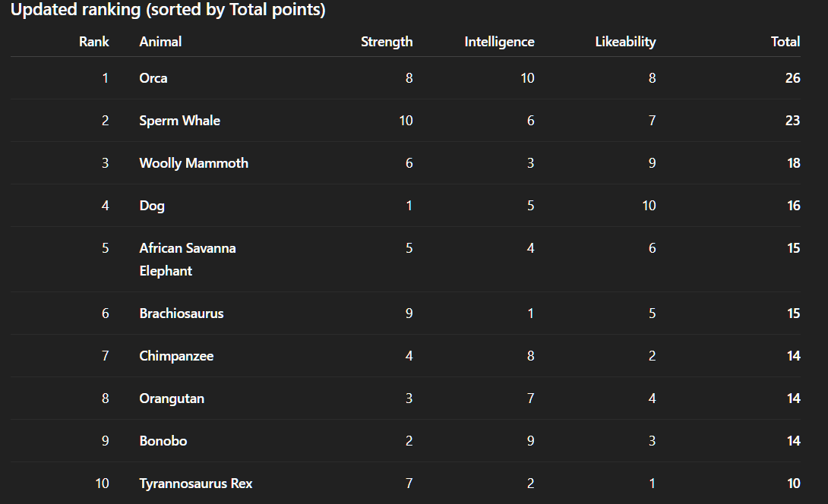The height and width of the screenshot is (504, 828).
Task: Click the Animal column header
Action: click(160, 42)
